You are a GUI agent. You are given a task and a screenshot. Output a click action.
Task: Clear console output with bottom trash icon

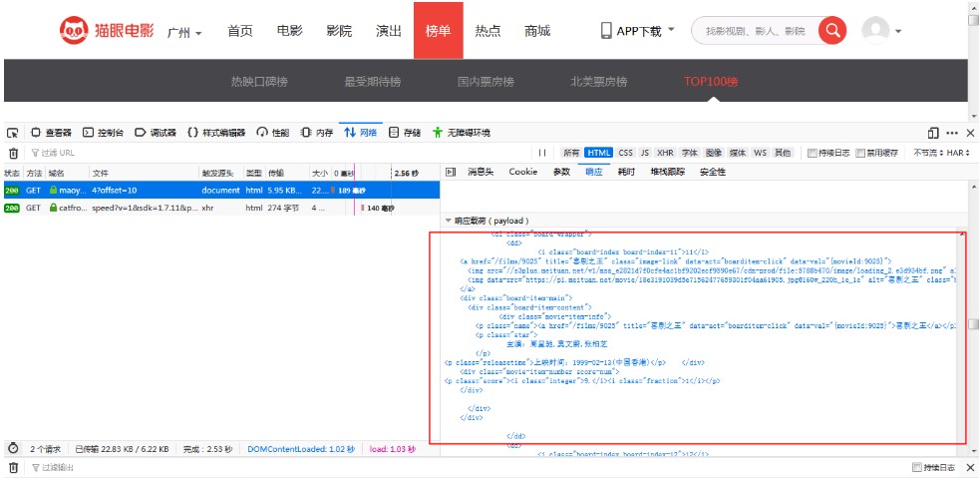pyautogui.click(x=13, y=467)
